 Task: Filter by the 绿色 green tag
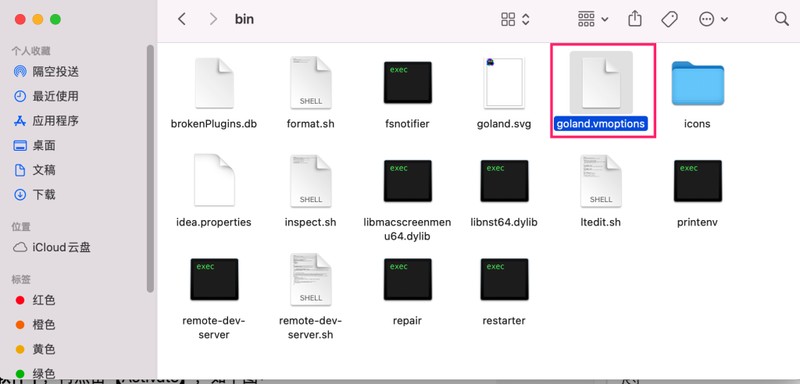[x=35, y=373]
